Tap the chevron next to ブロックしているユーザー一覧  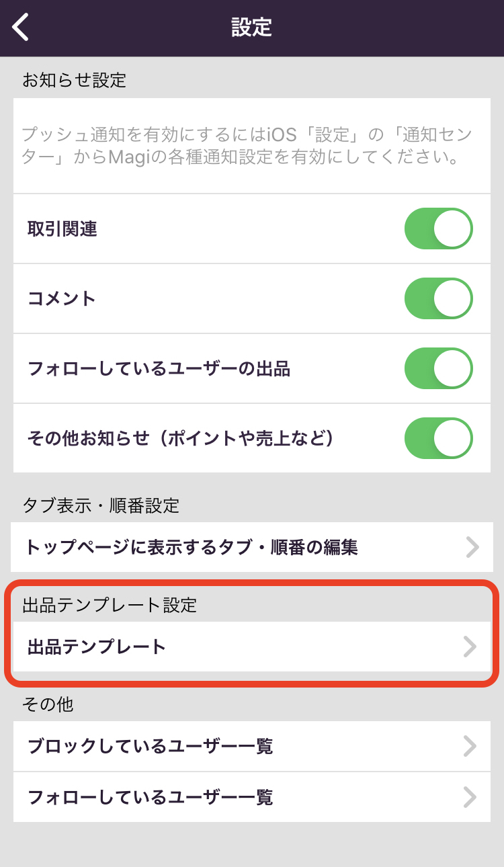[x=470, y=746]
